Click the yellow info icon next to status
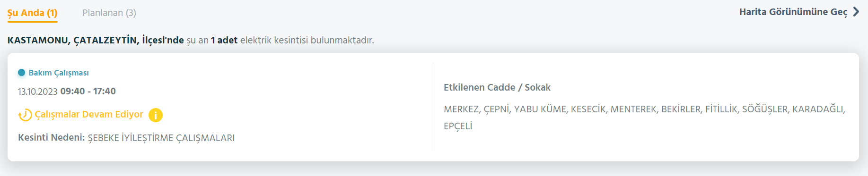 tap(156, 115)
